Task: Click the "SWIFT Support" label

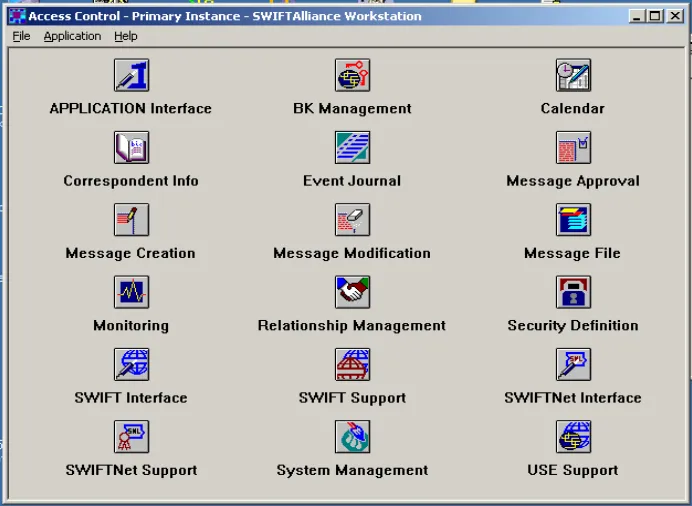Action: (x=352, y=398)
